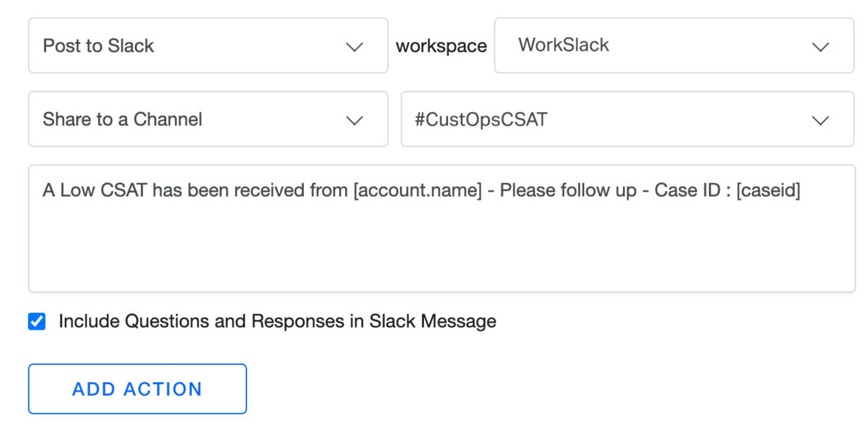Uncheck Include Questions and Responses checkbox

[x=37, y=322]
